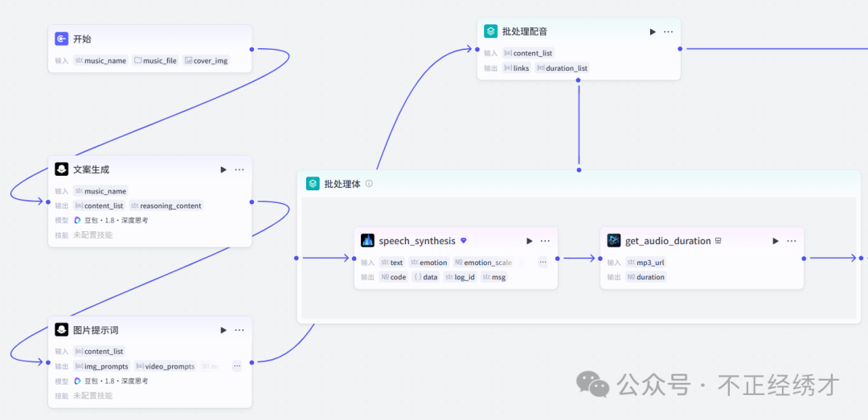The width and height of the screenshot is (868, 420).
Task: Run the 批处理配音 node
Action: pos(653,31)
